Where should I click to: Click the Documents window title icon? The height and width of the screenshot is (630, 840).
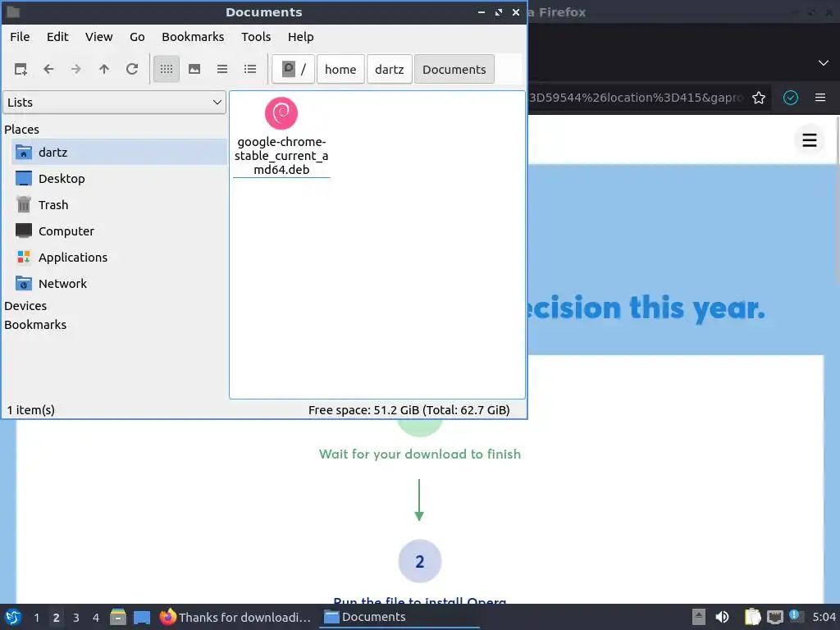13,11
